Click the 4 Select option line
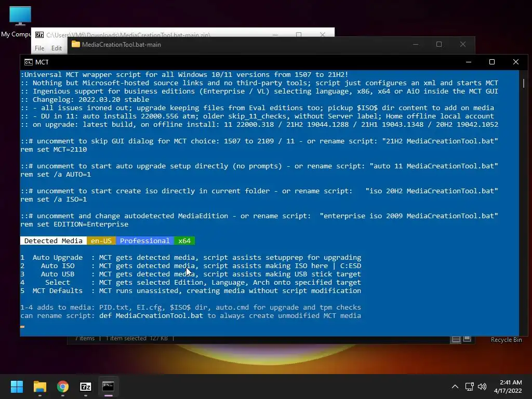This screenshot has width=532, height=399. click(x=191, y=282)
